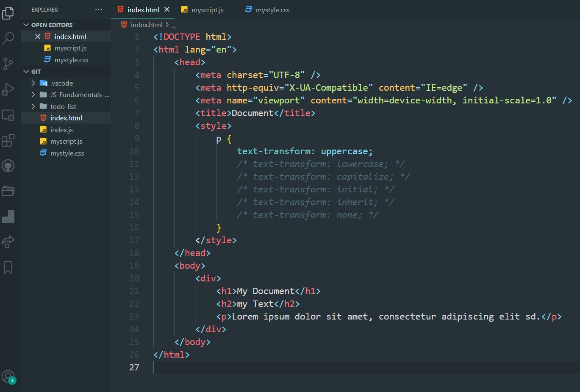The width and height of the screenshot is (580, 392).
Task: Close index.html in Open Editors list
Action: [x=38, y=36]
